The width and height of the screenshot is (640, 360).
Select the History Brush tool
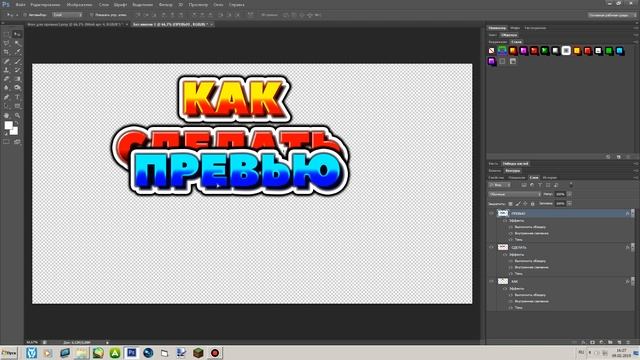pos(17,70)
